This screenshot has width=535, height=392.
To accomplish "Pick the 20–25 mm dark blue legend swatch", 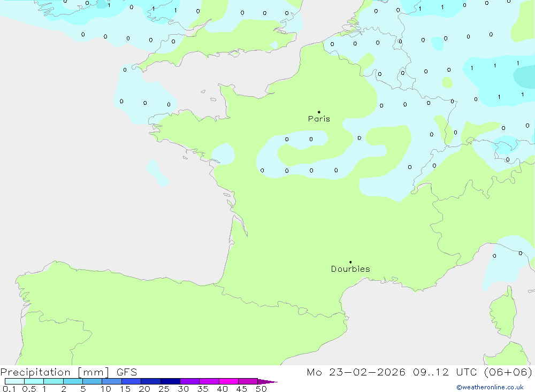I will pos(151,381).
